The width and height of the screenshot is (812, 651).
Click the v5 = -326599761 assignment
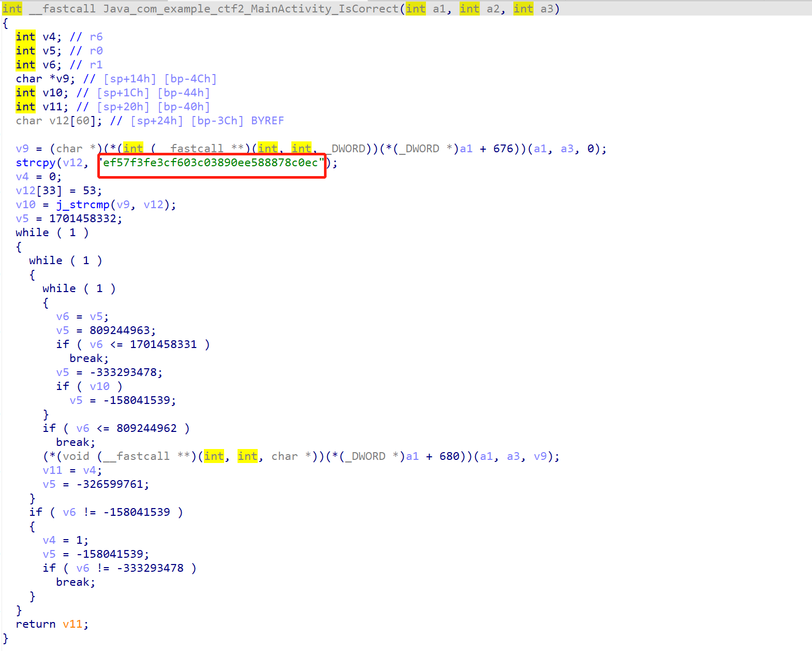click(x=96, y=484)
